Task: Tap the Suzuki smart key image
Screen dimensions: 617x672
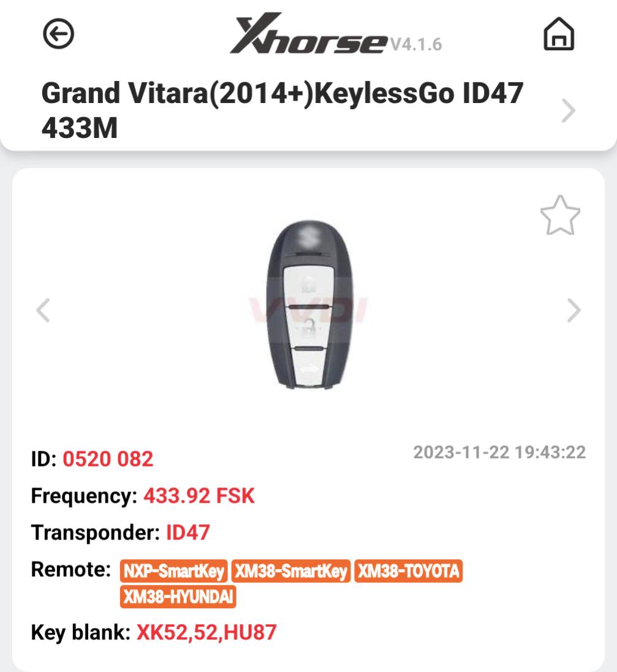Action: click(309, 304)
